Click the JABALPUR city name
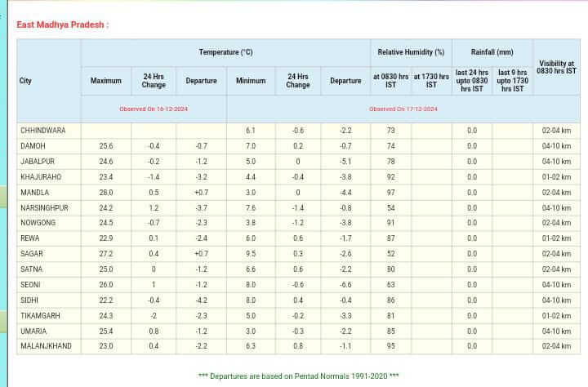The width and height of the screenshot is (588, 387). (38, 162)
